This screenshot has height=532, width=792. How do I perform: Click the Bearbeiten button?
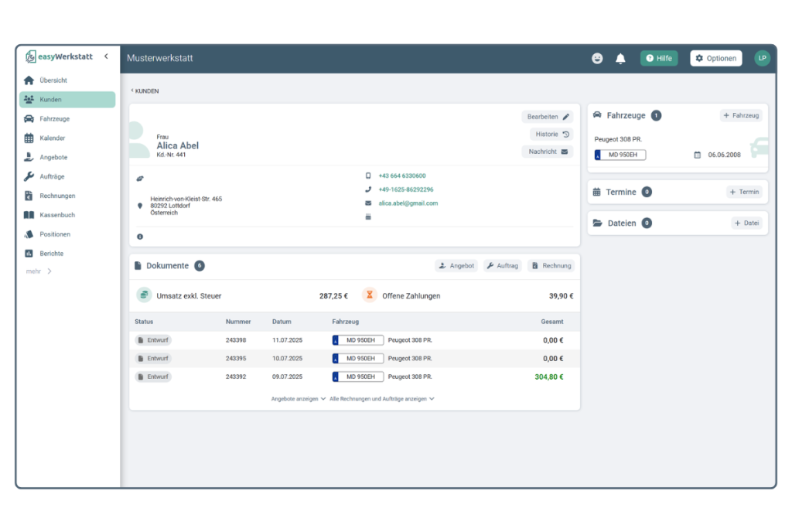coord(548,117)
